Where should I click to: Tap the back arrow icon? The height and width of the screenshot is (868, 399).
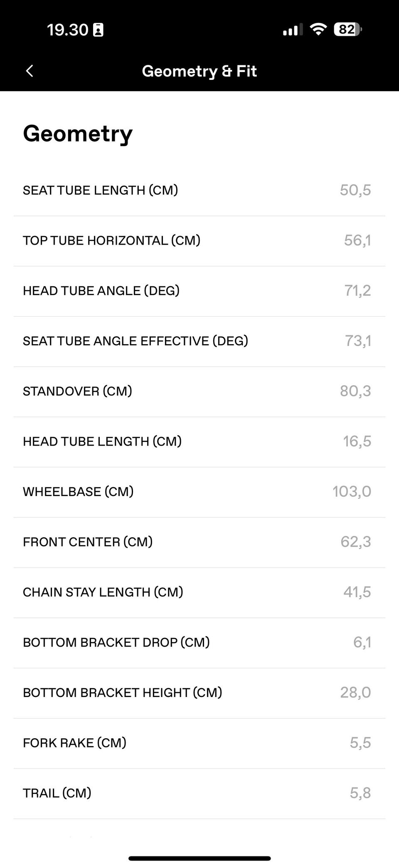point(30,71)
